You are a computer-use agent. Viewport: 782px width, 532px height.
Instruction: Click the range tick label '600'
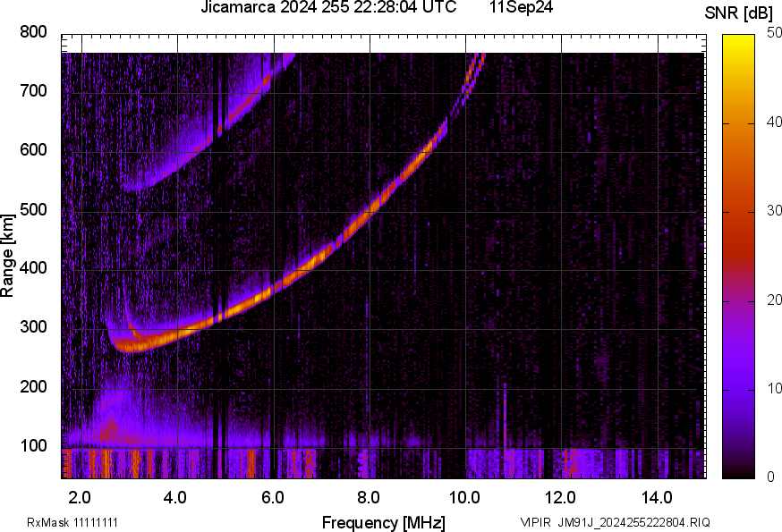point(33,150)
